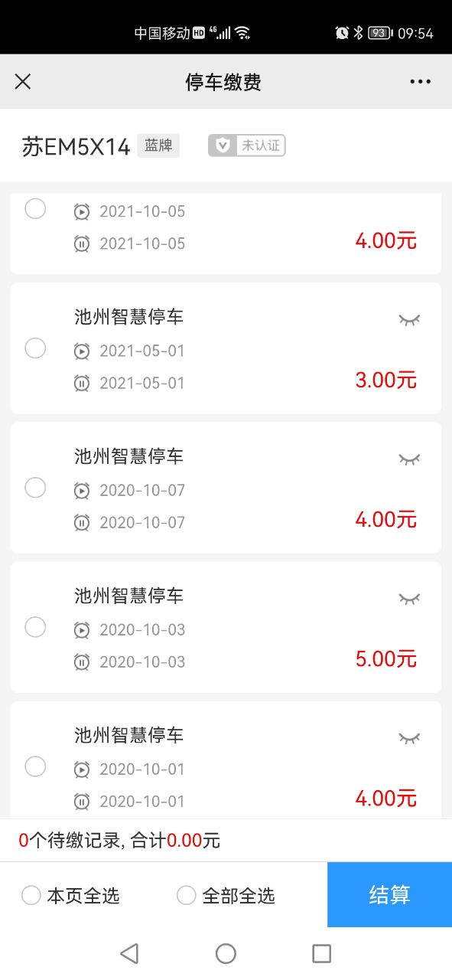Toggle eye icon on 2020-10-07 record
This screenshot has width=452, height=980.
coord(410,459)
